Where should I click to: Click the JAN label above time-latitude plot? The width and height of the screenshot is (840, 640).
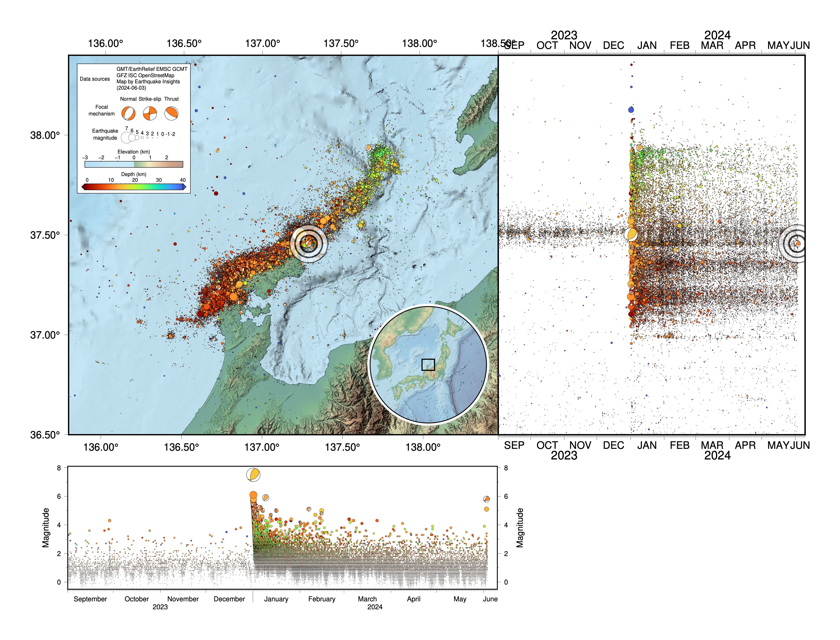647,46
